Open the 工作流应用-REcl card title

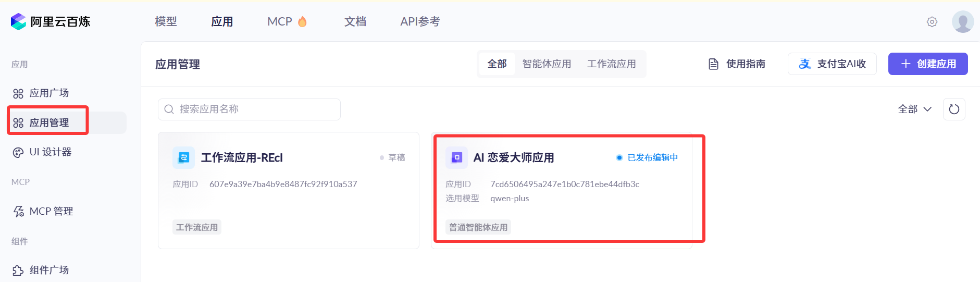tap(242, 157)
